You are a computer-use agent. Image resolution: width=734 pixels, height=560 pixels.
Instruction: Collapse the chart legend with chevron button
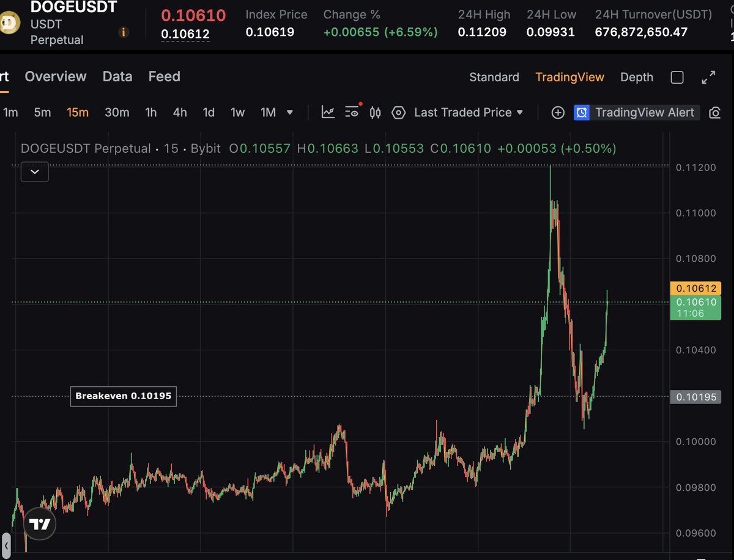[35, 172]
